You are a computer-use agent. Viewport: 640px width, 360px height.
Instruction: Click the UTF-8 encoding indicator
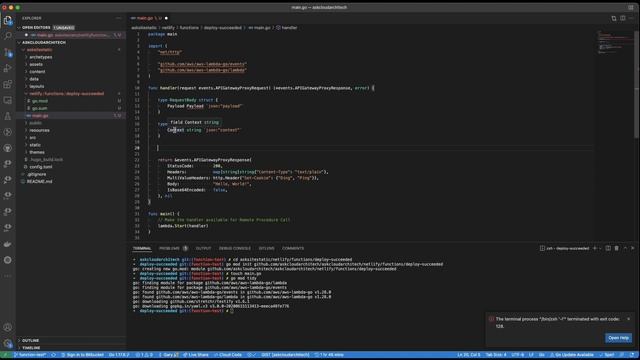pos(517,355)
